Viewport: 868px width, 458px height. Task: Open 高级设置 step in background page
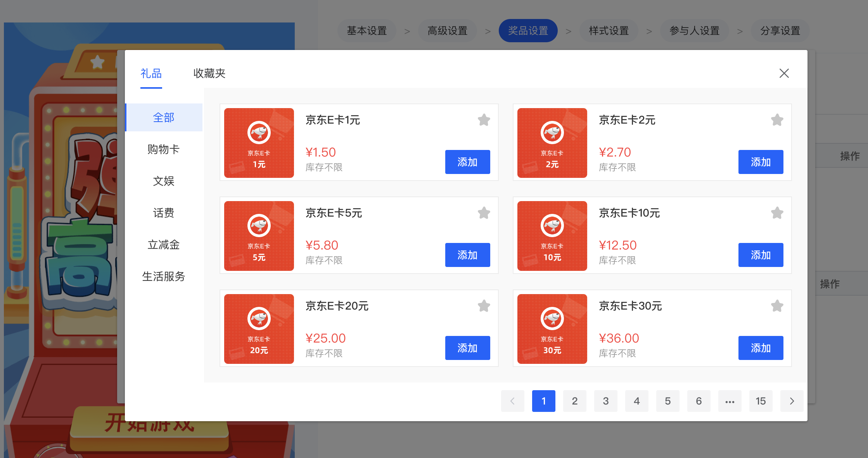pos(447,31)
